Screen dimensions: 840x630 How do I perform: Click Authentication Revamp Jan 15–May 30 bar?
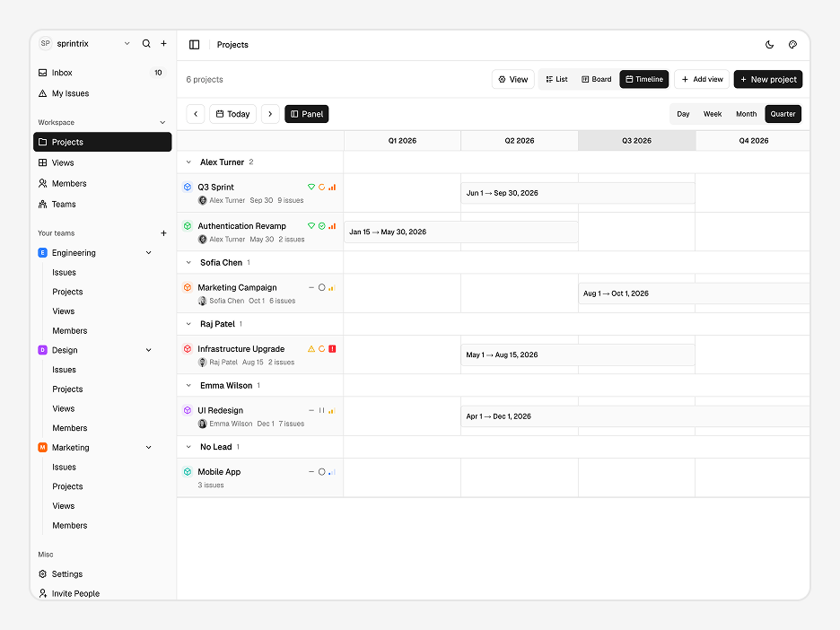(x=460, y=232)
